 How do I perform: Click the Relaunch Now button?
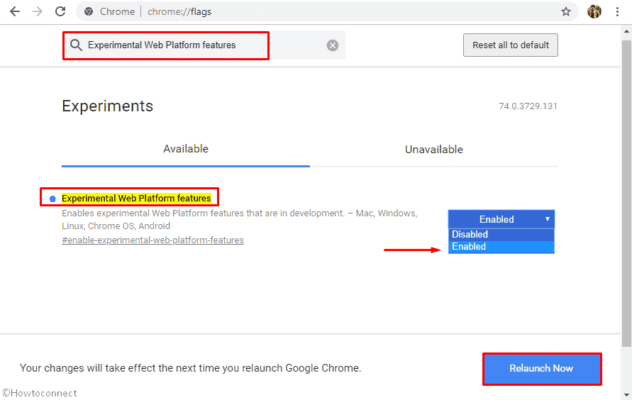pyautogui.click(x=542, y=369)
